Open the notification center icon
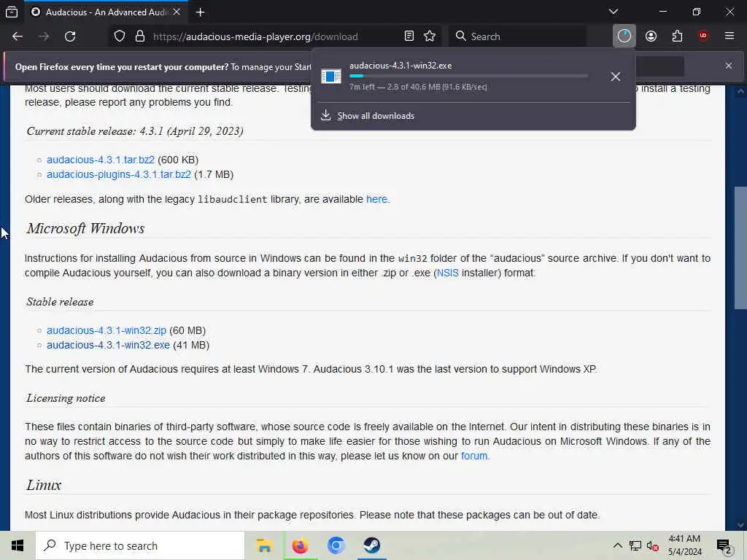The width and height of the screenshot is (747, 560). (x=724, y=546)
